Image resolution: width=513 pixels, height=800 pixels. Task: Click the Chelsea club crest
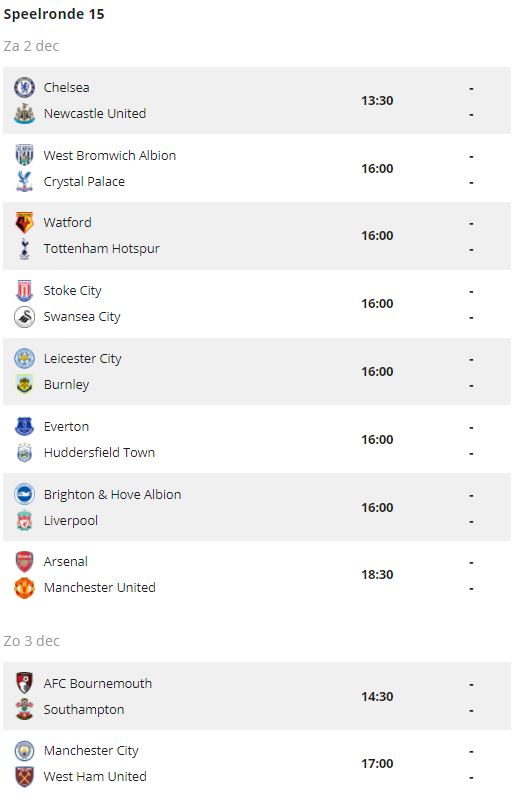pyautogui.click(x=24, y=87)
